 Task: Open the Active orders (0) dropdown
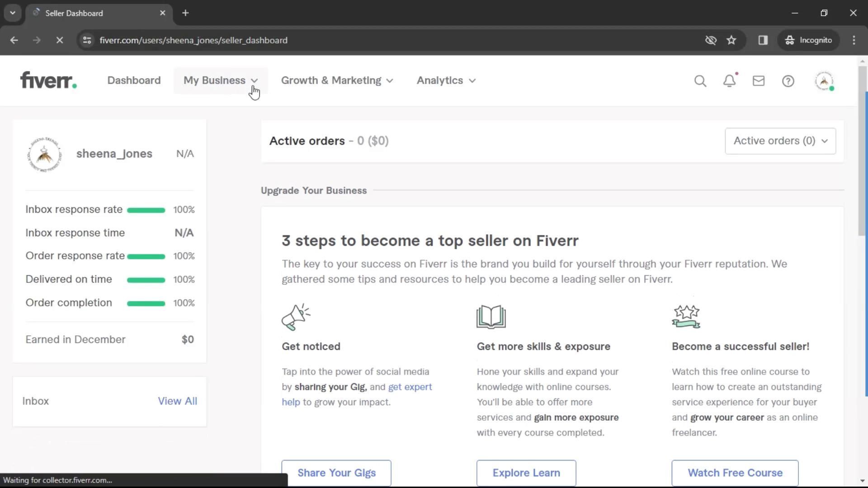pyautogui.click(x=780, y=141)
